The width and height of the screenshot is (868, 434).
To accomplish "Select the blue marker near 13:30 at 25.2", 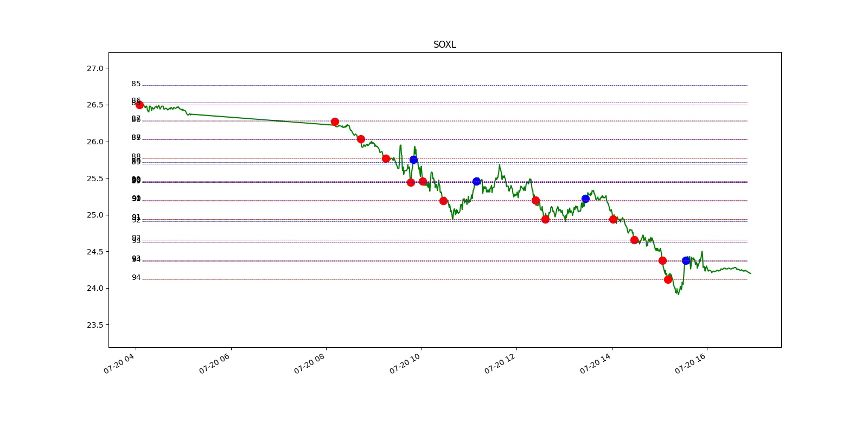I will pos(585,199).
